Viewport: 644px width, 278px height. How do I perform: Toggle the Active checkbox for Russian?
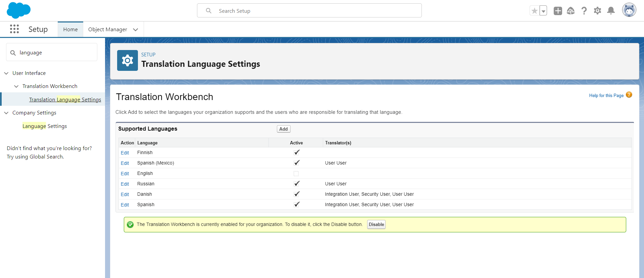(296, 184)
